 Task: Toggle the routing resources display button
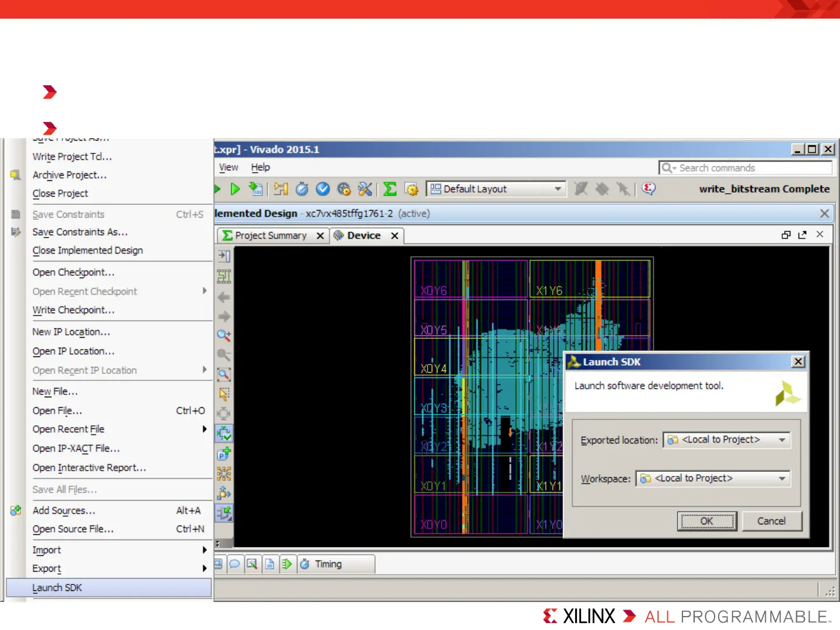(223, 513)
